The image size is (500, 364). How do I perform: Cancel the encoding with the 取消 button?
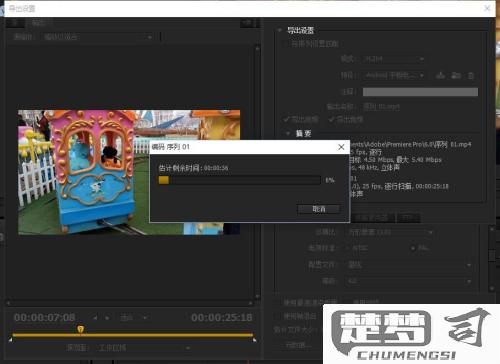pyautogui.click(x=319, y=209)
